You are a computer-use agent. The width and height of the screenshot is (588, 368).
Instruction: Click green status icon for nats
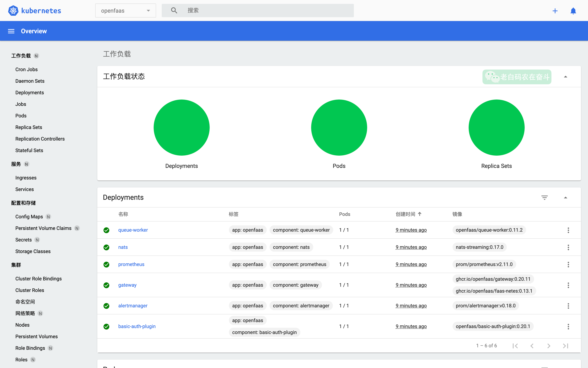point(106,247)
